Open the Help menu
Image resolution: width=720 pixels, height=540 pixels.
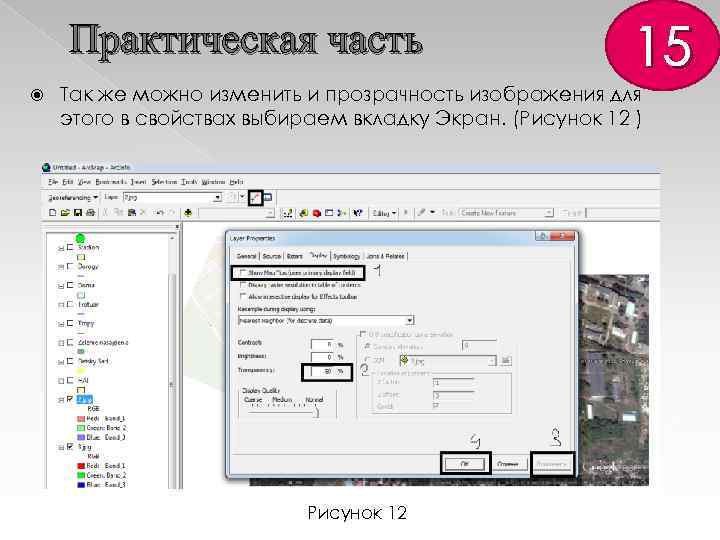click(x=236, y=182)
